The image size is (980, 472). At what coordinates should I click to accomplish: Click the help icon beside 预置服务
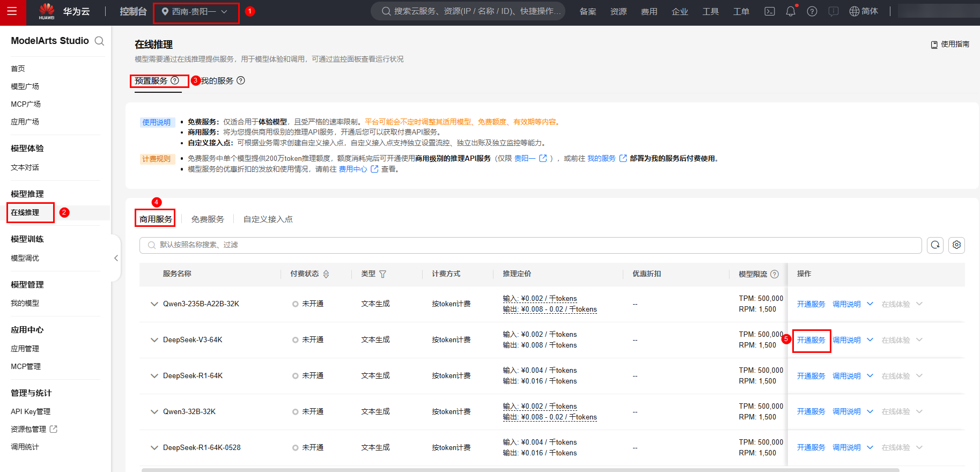[x=175, y=80]
